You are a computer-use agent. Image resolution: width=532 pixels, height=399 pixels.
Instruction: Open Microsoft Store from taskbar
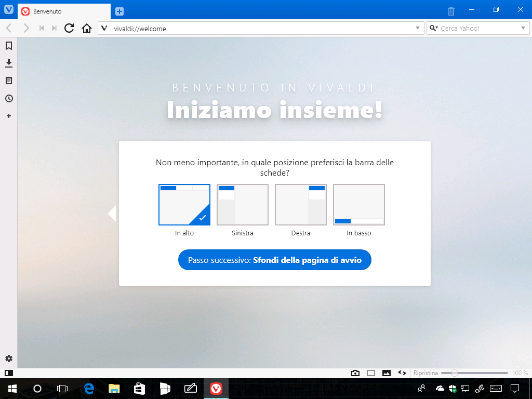pyautogui.click(x=139, y=389)
